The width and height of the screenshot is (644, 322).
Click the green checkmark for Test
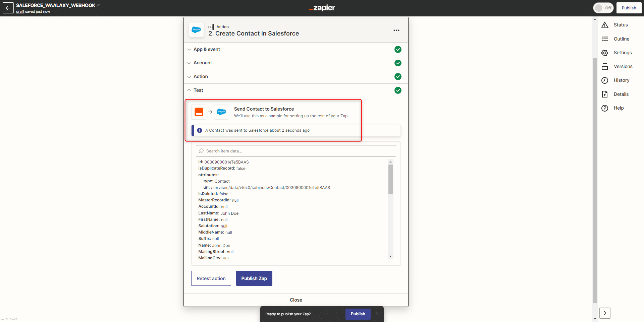click(x=398, y=90)
